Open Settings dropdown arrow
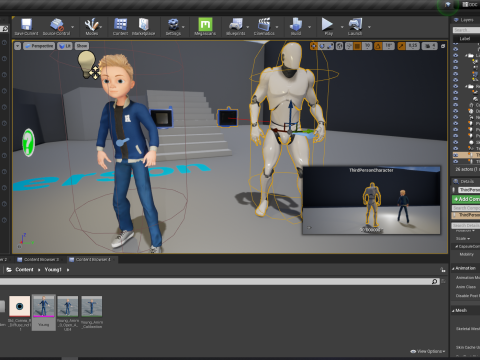The width and height of the screenshot is (480, 360). [x=183, y=27]
